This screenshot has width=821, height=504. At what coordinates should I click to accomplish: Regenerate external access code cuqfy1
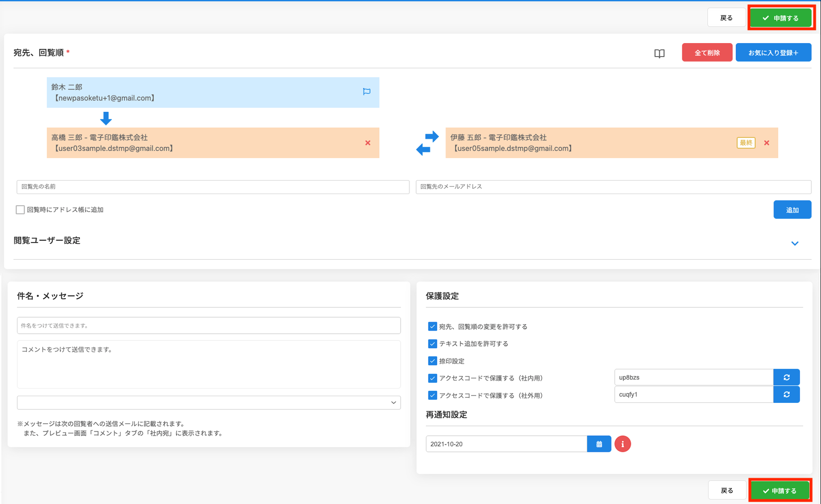[786, 394]
